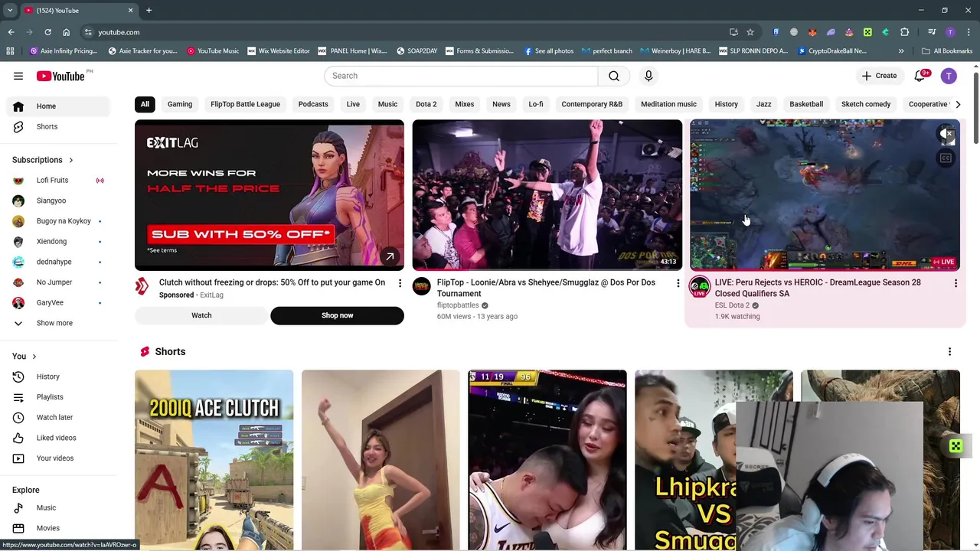Open the fliptopbattles channel avatar

(421, 286)
